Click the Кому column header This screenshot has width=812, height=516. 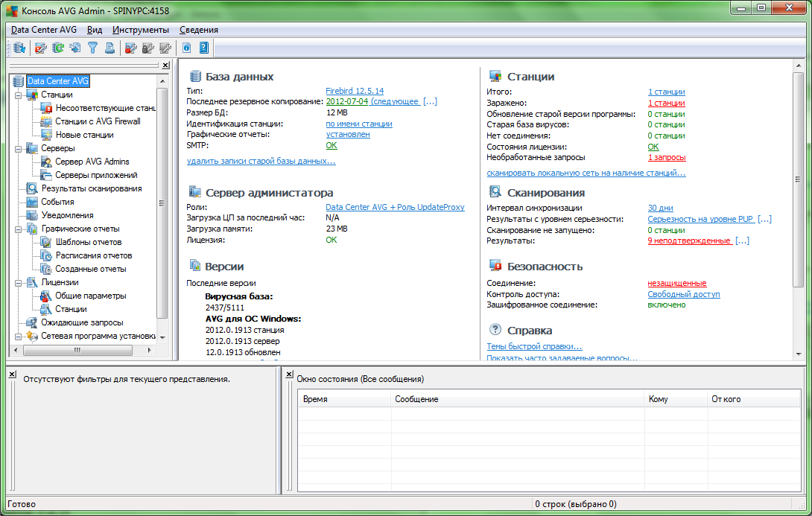tap(675, 399)
